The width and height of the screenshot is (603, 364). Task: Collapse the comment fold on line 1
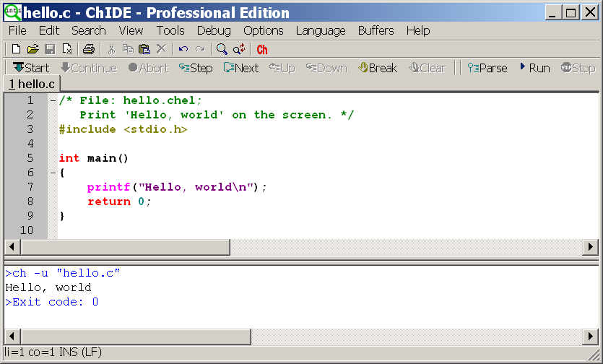pyautogui.click(x=53, y=101)
